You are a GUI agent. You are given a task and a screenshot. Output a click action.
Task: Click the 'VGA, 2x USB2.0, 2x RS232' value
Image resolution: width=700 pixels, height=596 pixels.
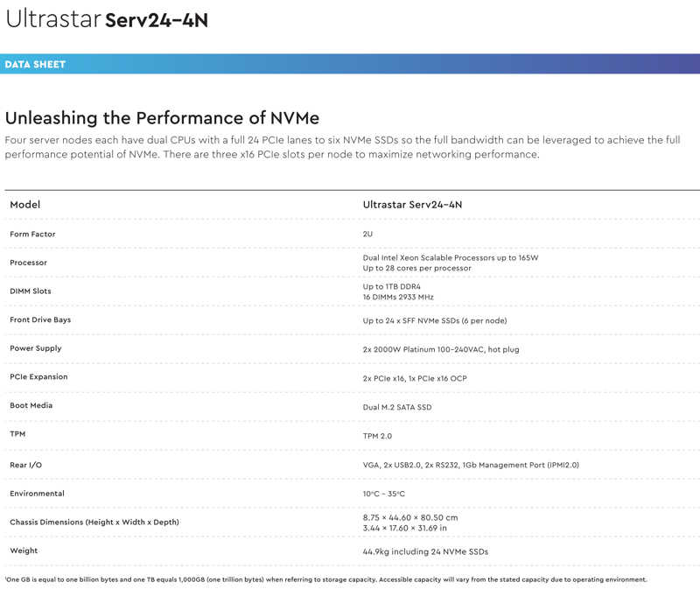click(471, 465)
